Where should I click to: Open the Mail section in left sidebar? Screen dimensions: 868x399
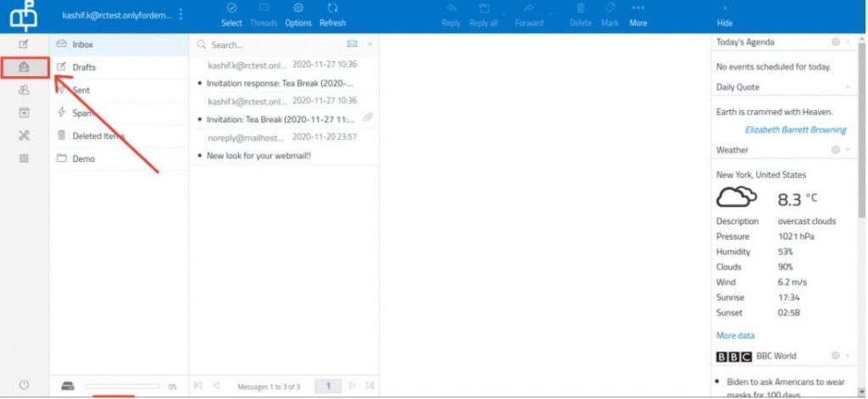[x=24, y=67]
